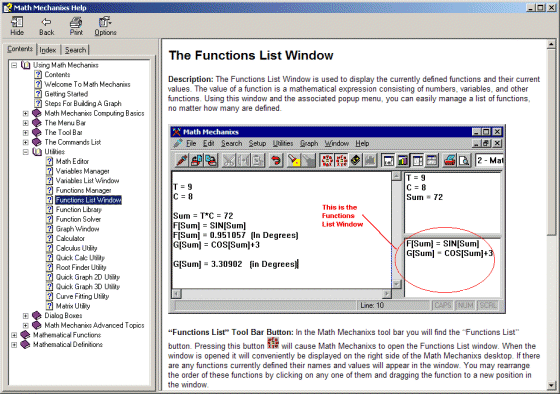
Task: Click the help pane scroll up arrow
Action: [x=551, y=45]
